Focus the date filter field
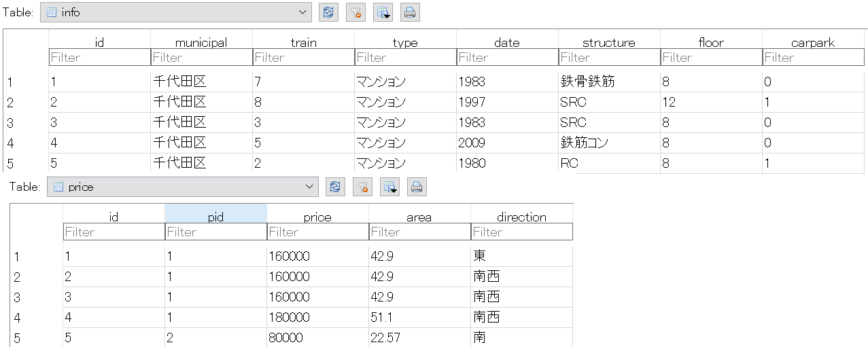Viewport: 868px width, 347px height. tap(507, 58)
